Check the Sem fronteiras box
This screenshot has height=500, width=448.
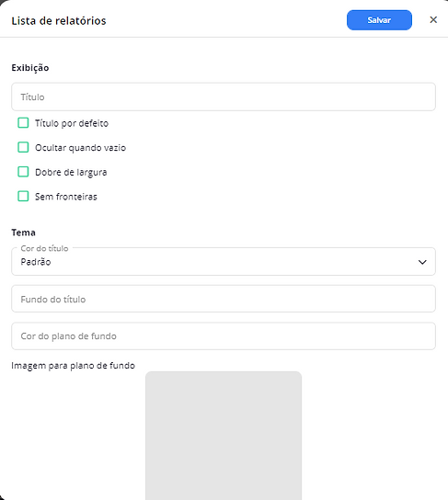pos(23,196)
